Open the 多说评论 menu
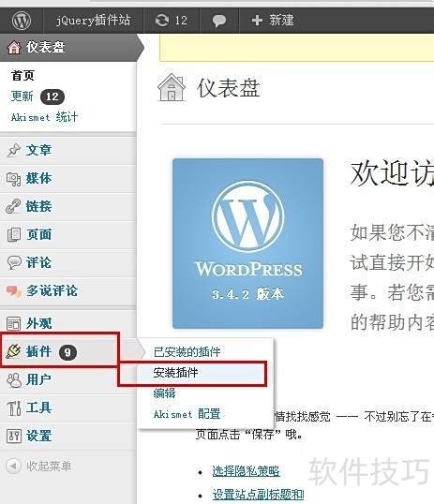The height and width of the screenshot is (504, 434). 52,290
